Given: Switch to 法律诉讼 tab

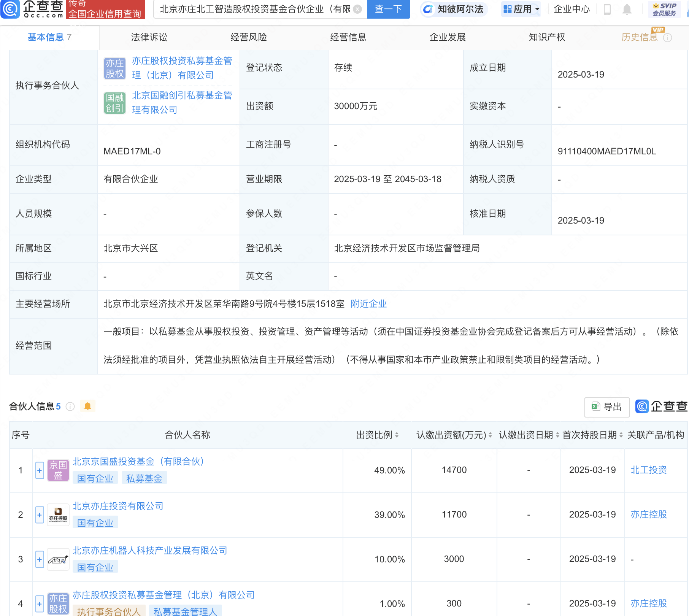Looking at the screenshot, I should click(149, 37).
